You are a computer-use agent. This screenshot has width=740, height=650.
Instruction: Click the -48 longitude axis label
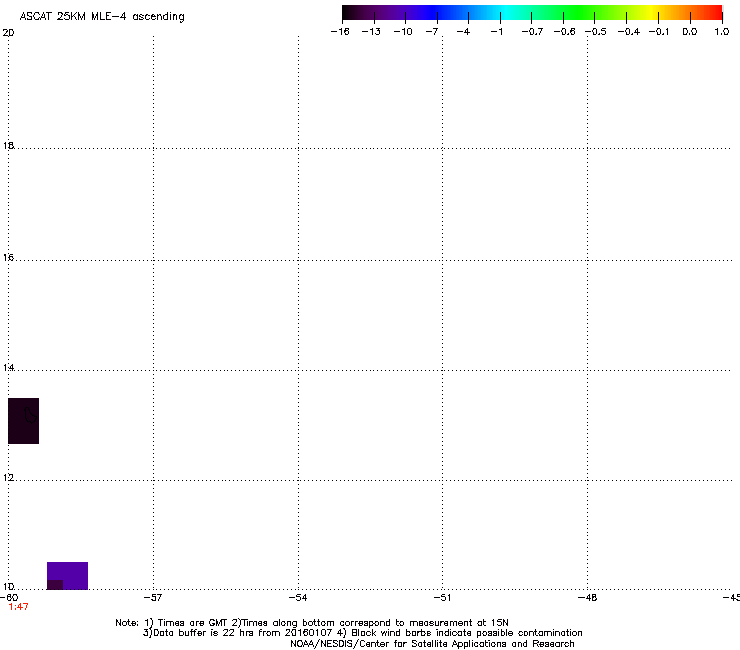588,598
